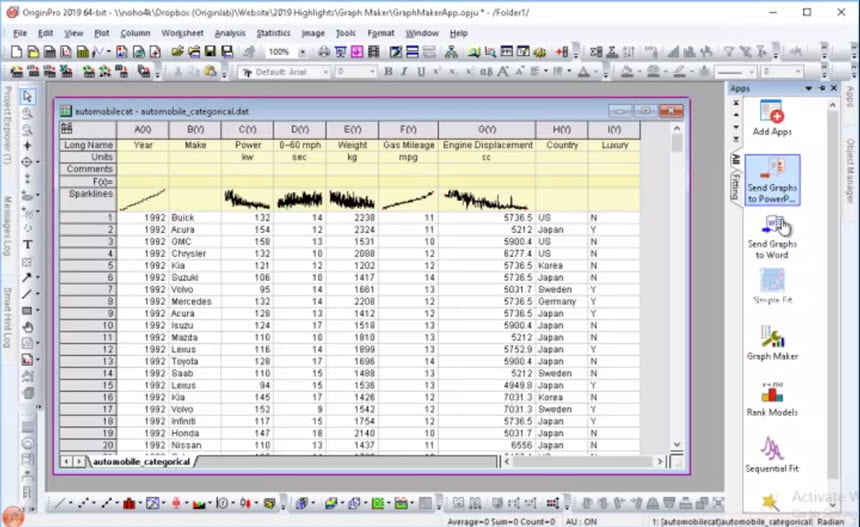Select the Arrow drawing tool
The width and height of the screenshot is (860, 527).
[26, 277]
